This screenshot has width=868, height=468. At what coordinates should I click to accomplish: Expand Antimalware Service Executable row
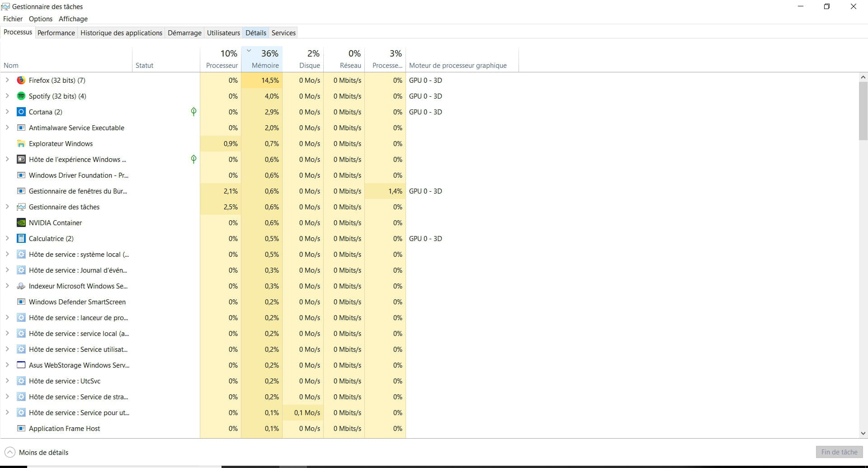point(7,128)
